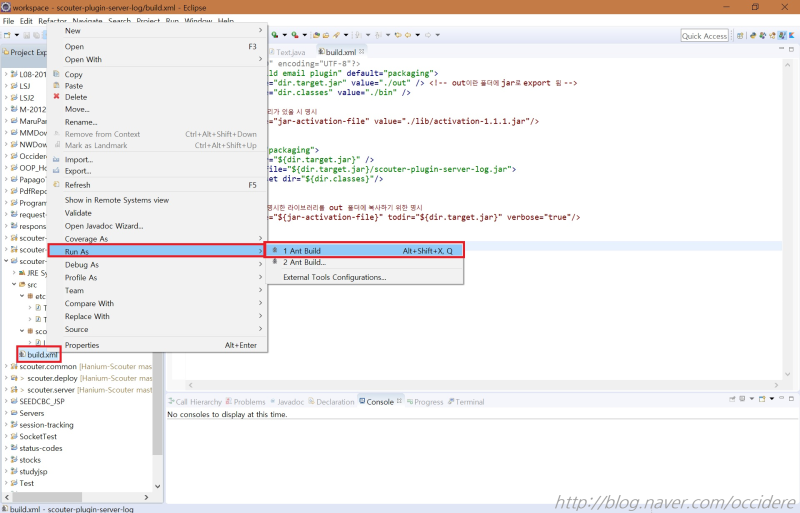Click the Open Type toolbar icon

[316, 35]
